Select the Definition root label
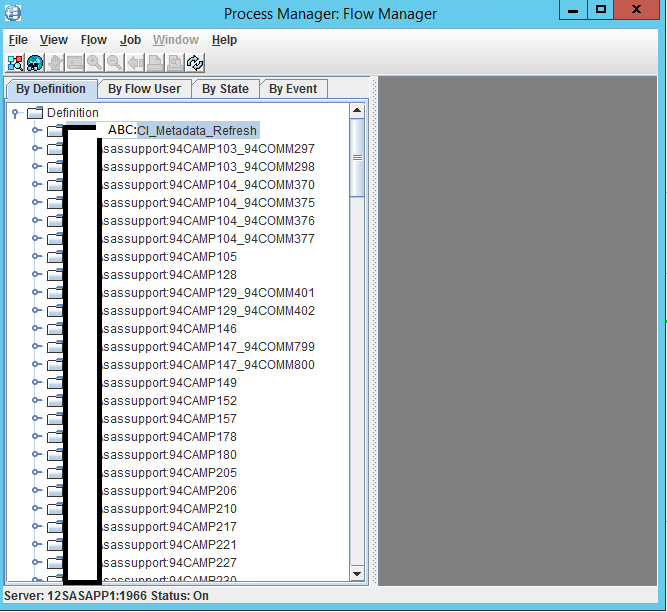This screenshot has height=612, width=667. 73,113
